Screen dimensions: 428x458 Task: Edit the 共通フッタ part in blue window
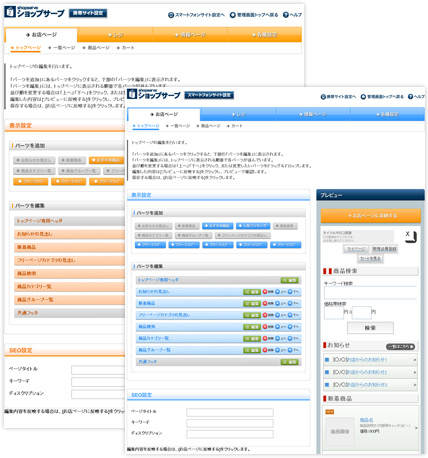tap(290, 362)
